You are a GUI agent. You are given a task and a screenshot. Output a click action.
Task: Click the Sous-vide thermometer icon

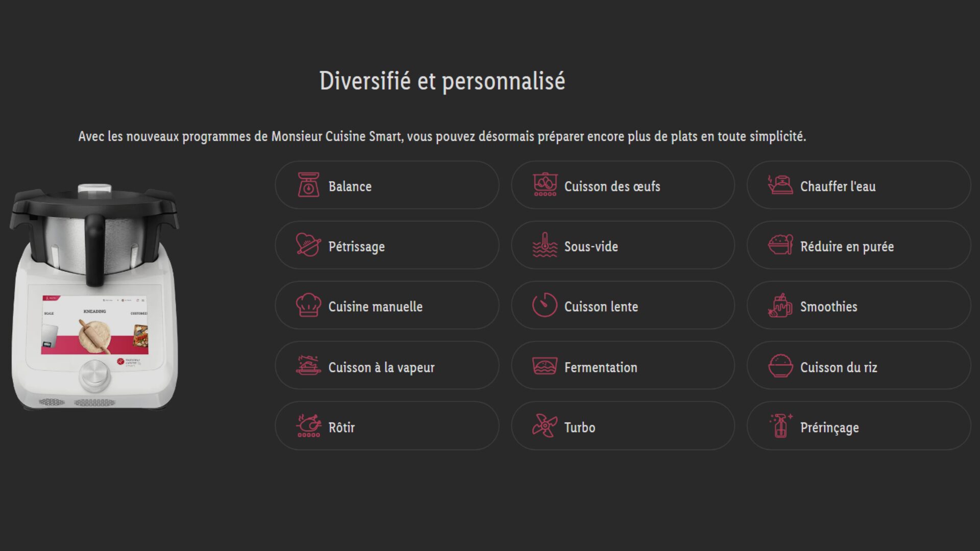(545, 245)
